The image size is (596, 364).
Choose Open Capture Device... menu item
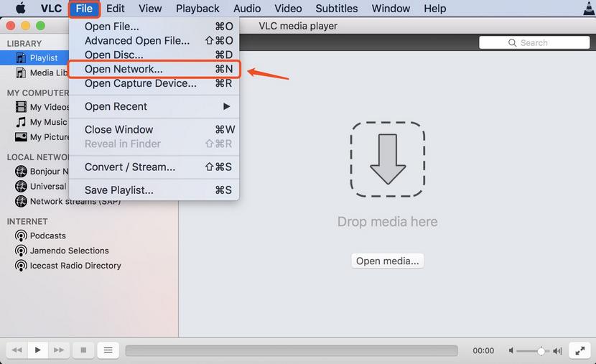pos(154,83)
